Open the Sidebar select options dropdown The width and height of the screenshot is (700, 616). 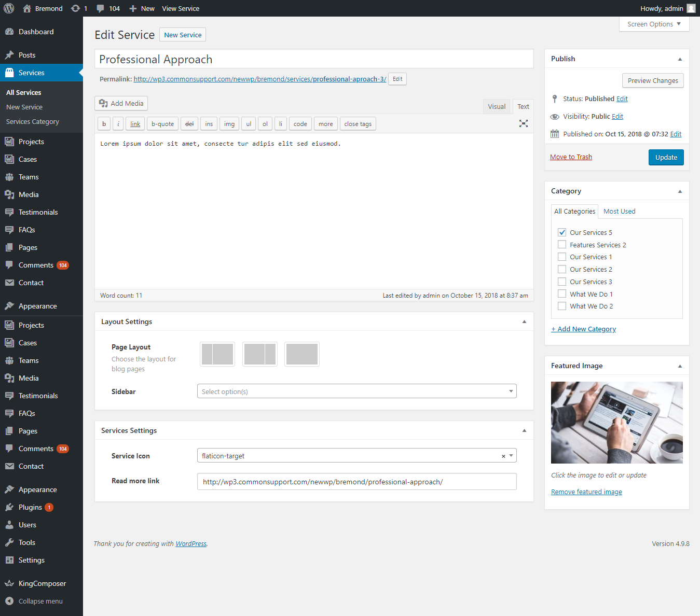click(x=356, y=391)
